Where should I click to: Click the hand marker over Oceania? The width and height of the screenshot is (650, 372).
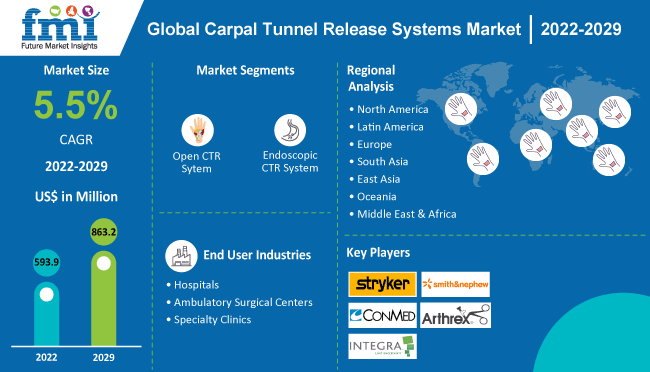pos(609,160)
